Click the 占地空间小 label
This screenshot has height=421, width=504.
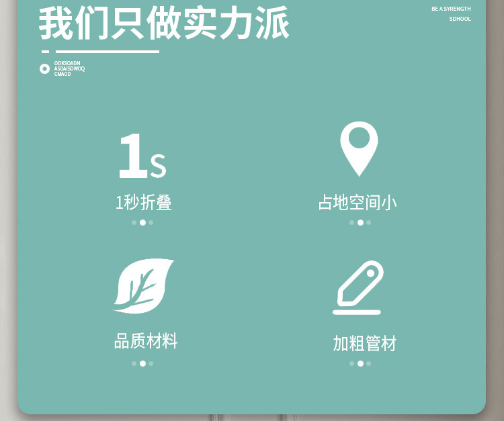coord(358,202)
